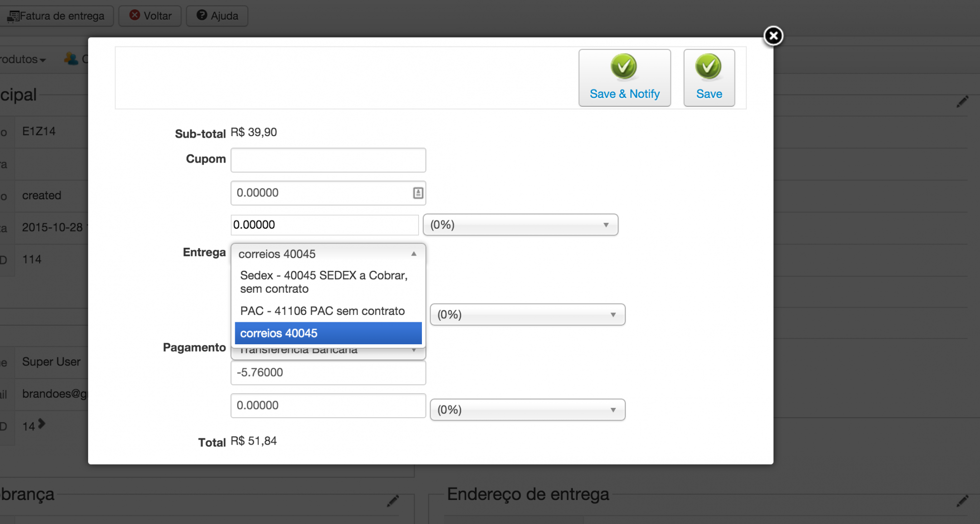The image size is (980, 524).
Task: Select Sedex - 40045 SEDEX a Cobrar option
Action: pos(328,282)
